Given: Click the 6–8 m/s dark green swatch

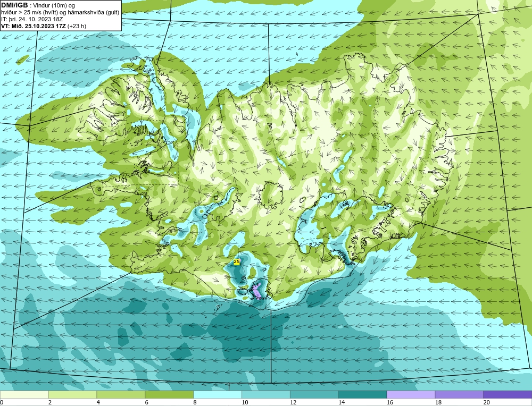Looking at the screenshot, I should click(169, 394).
